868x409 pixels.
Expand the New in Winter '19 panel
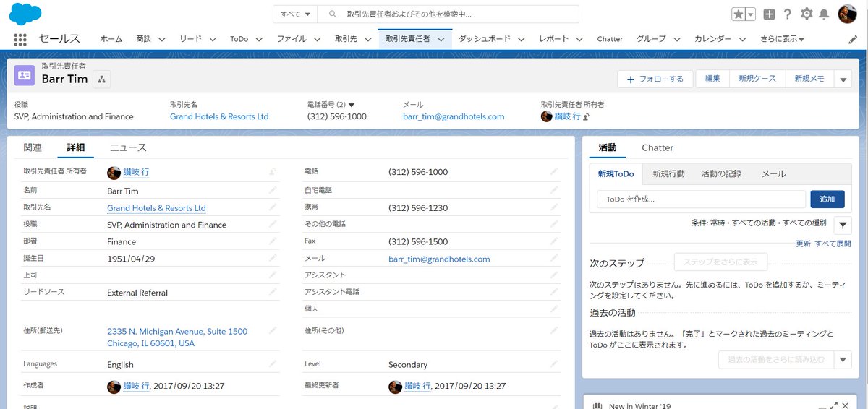[833, 406]
